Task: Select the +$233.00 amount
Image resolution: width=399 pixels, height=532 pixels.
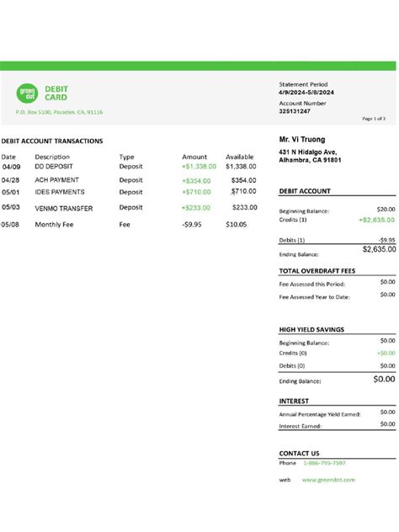Action: (196, 208)
